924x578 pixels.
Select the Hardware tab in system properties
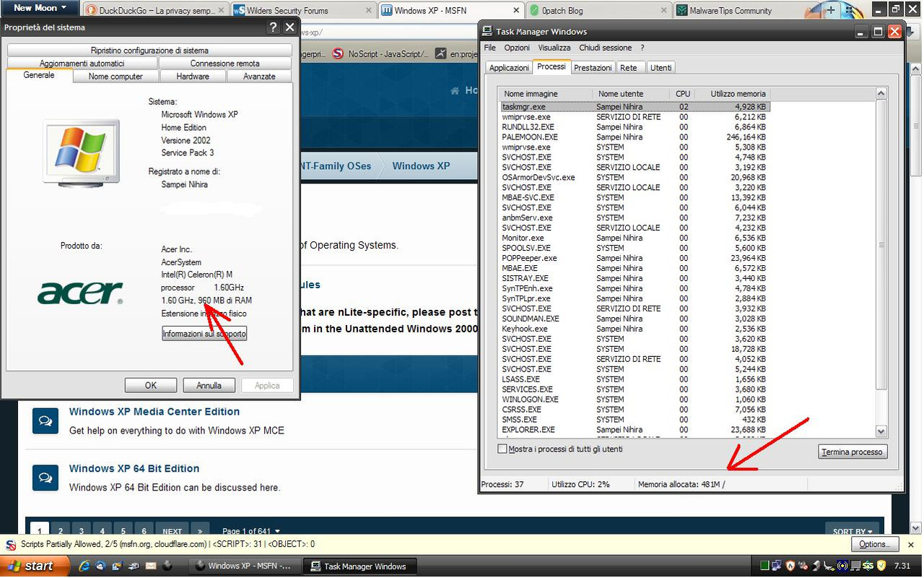(193, 76)
